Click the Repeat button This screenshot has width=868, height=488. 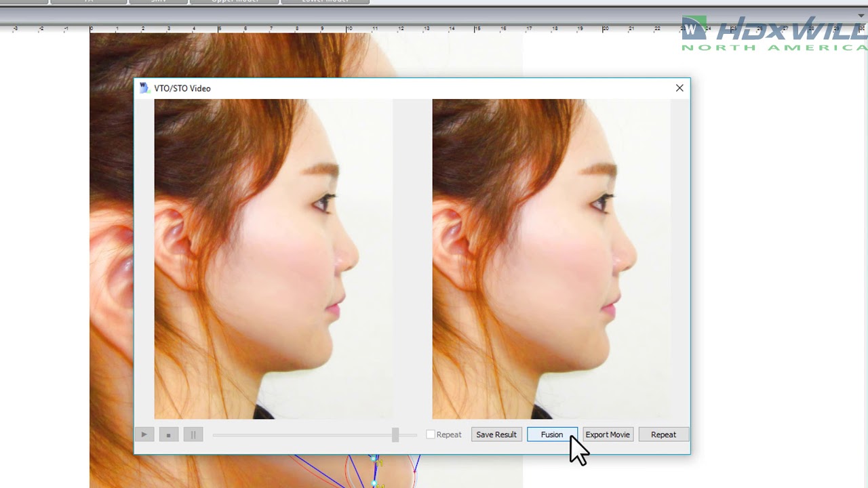[663, 434]
